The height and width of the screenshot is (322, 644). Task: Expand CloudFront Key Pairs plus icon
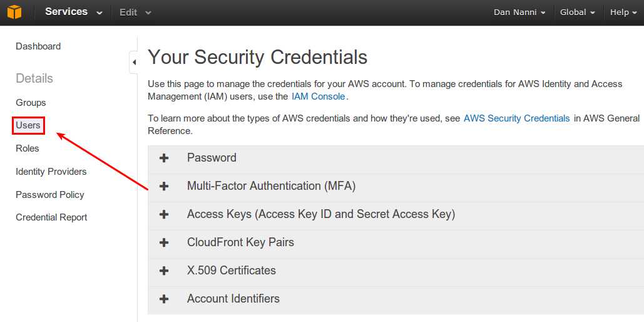click(x=164, y=242)
